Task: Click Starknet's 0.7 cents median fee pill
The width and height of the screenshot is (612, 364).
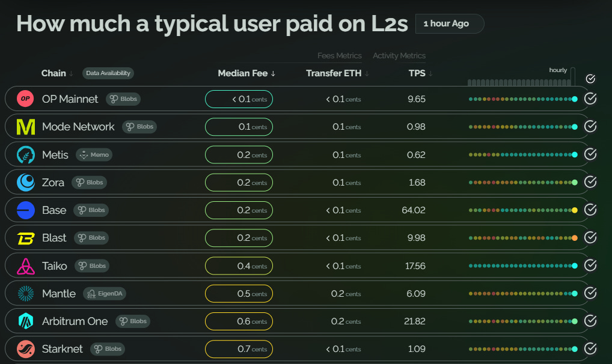Action: (239, 349)
